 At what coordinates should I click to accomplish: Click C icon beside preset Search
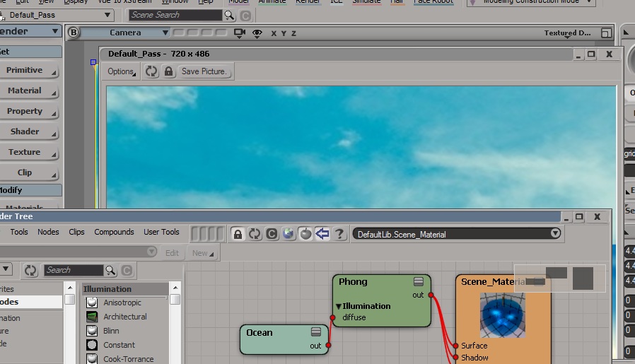click(127, 270)
